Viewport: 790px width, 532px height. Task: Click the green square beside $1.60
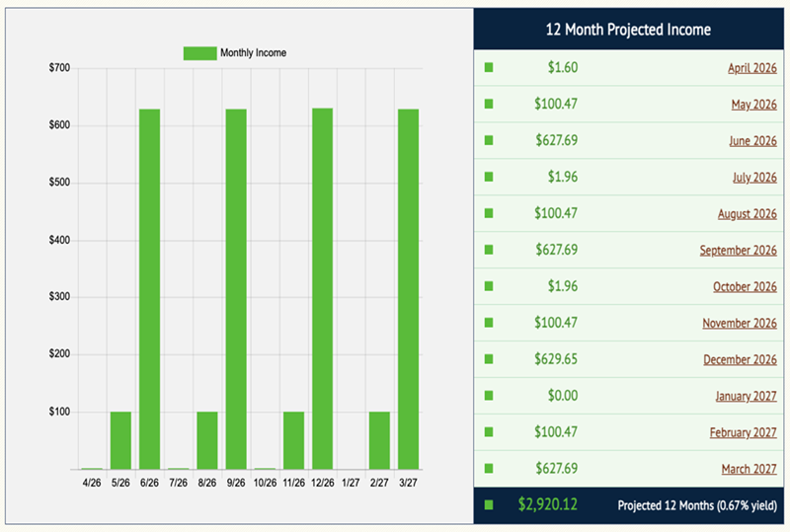coord(489,68)
